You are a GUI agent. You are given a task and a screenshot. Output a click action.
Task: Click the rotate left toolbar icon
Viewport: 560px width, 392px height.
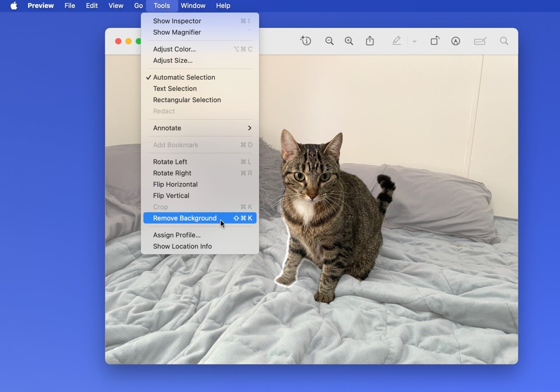pos(435,41)
